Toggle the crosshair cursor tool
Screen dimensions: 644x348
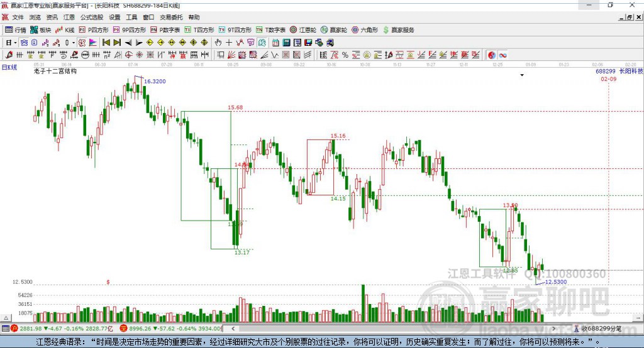229,43
